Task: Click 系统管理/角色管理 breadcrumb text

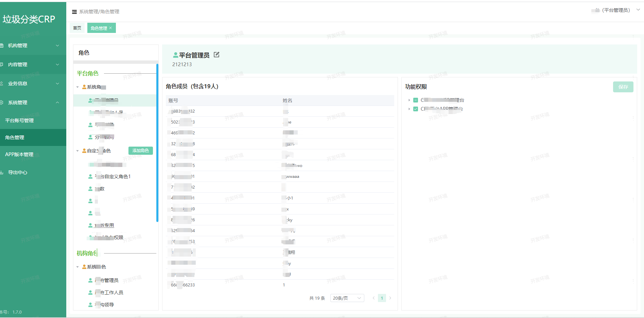Action: coord(99,12)
